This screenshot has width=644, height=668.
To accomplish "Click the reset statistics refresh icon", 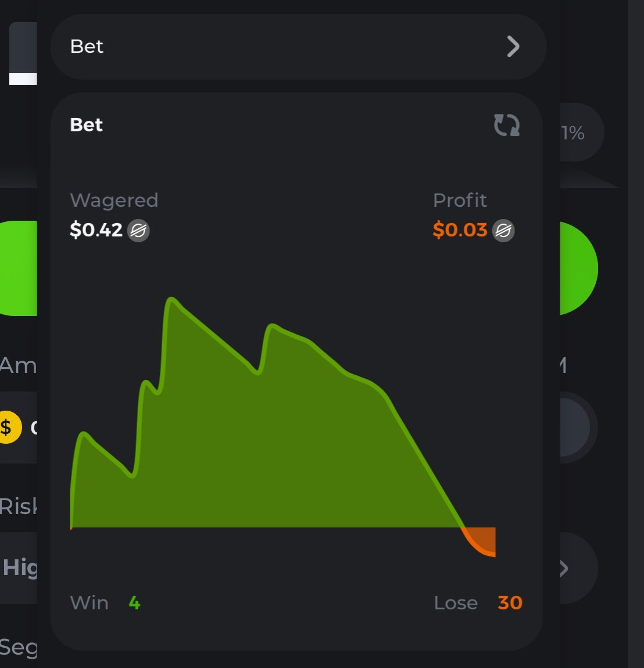I will tap(506, 125).
